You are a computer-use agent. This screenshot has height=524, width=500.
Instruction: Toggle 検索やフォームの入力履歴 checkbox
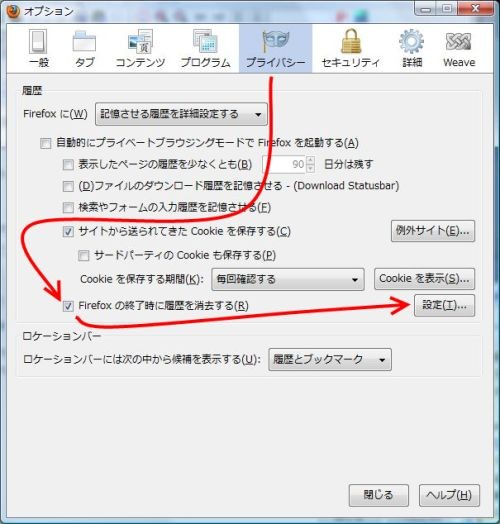pos(68,208)
